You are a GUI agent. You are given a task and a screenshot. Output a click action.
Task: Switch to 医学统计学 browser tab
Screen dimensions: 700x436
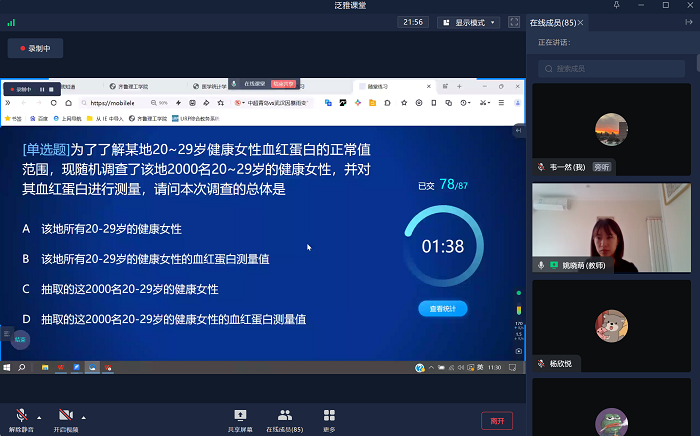click(x=210, y=86)
